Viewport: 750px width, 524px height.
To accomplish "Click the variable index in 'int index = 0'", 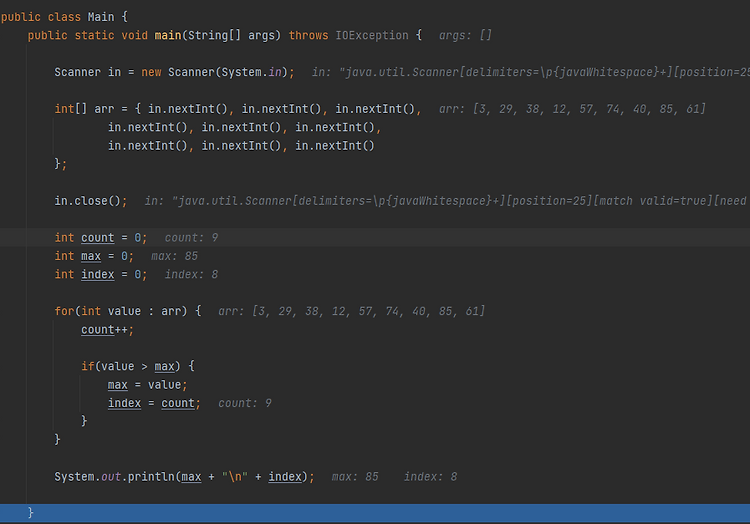I will click(x=98, y=274).
